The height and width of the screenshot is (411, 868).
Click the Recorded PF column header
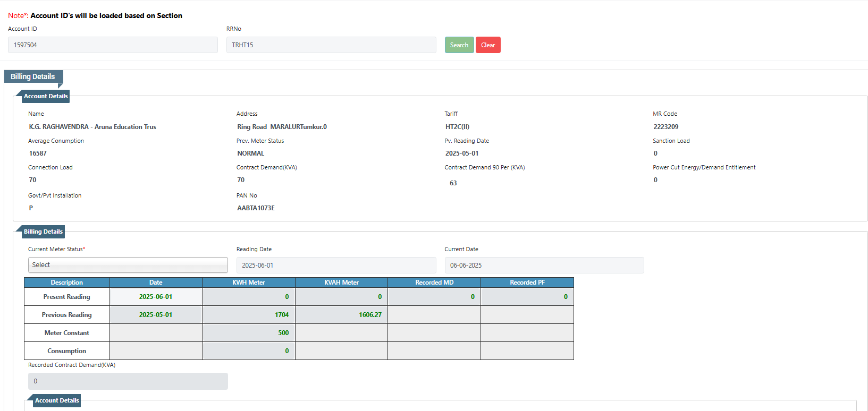[x=527, y=282]
